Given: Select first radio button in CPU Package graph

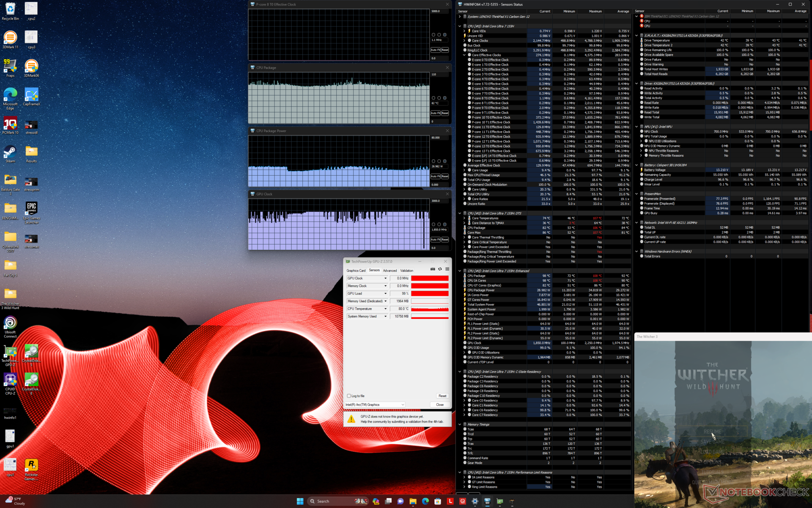Looking at the screenshot, I should click(x=433, y=98).
